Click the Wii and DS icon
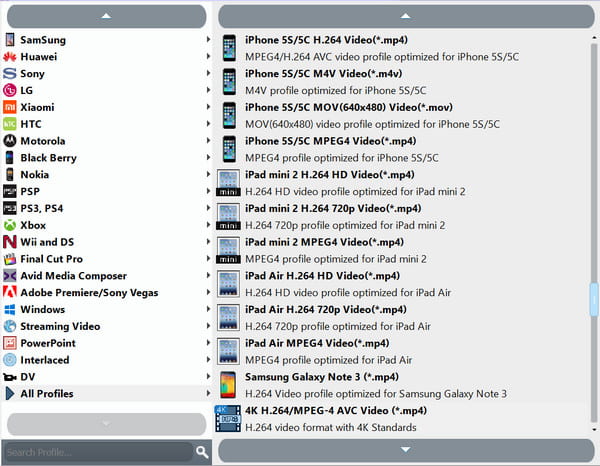This screenshot has width=600, height=466. click(x=10, y=242)
